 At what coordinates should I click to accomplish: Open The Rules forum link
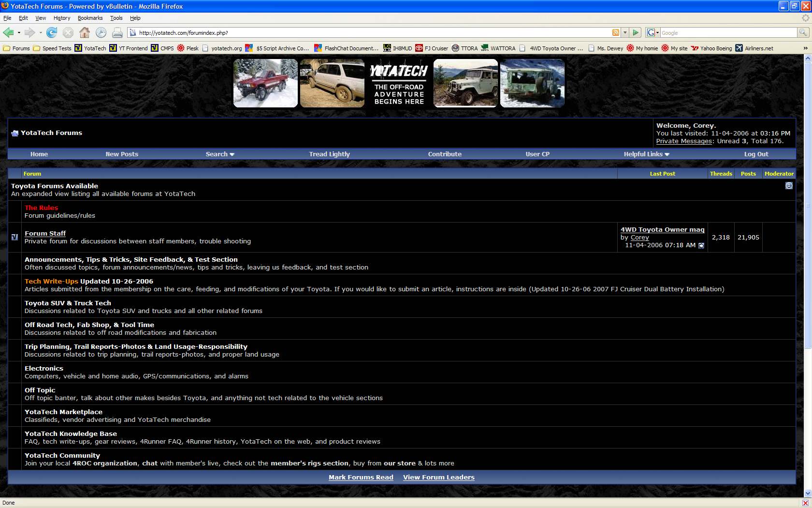[x=41, y=208]
